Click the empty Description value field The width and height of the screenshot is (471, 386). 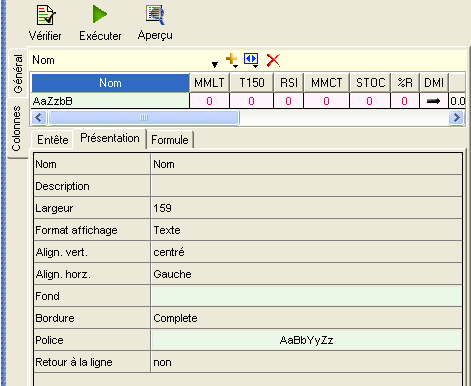[x=306, y=186]
